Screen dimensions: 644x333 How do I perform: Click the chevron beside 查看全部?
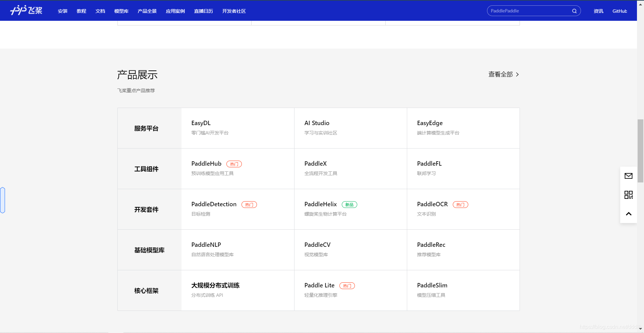(x=517, y=74)
